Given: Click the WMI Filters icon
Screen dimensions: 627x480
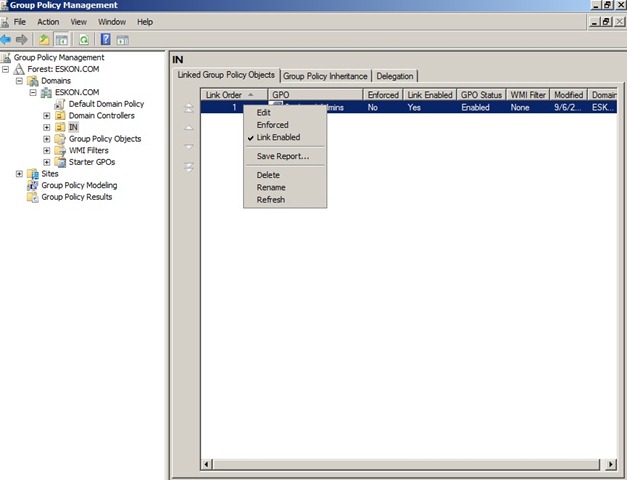Looking at the screenshot, I should pyautogui.click(x=60, y=150).
